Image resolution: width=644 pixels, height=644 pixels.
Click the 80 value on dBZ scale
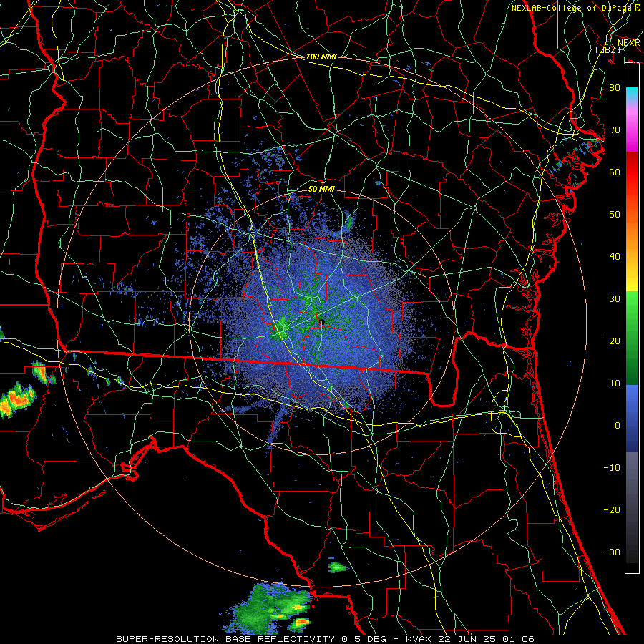615,88
